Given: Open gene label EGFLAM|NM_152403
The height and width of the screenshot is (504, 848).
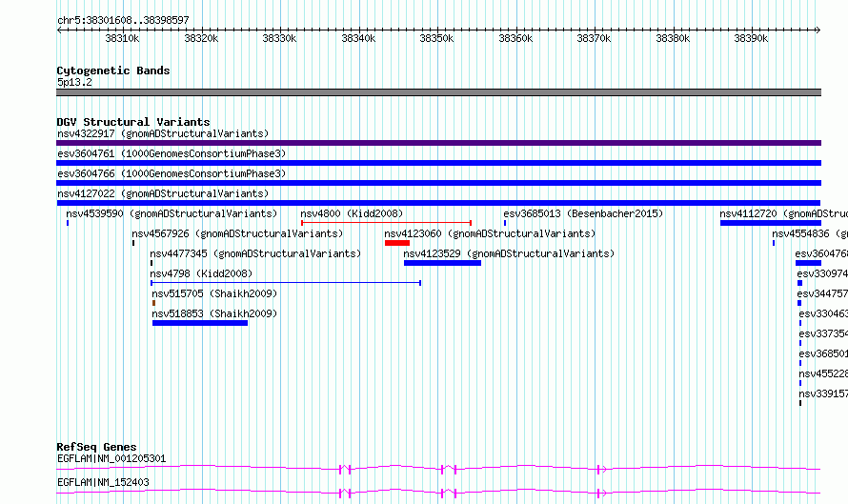Looking at the screenshot, I should coord(103,482).
